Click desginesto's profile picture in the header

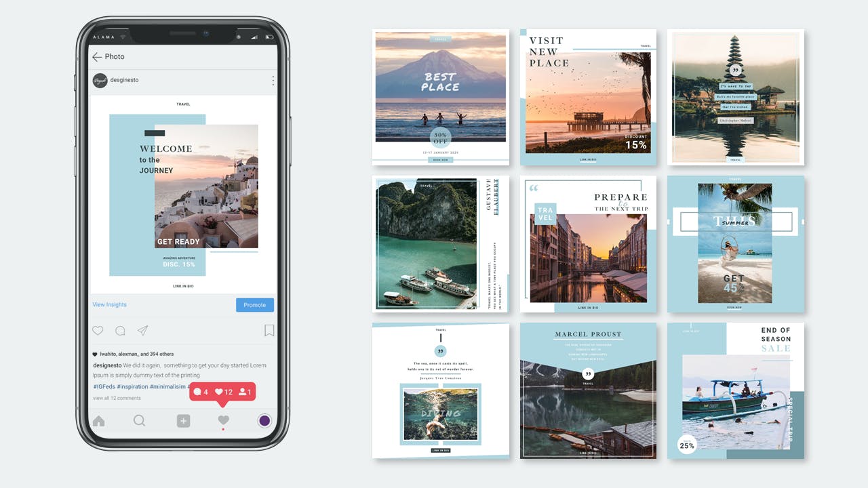click(x=99, y=80)
